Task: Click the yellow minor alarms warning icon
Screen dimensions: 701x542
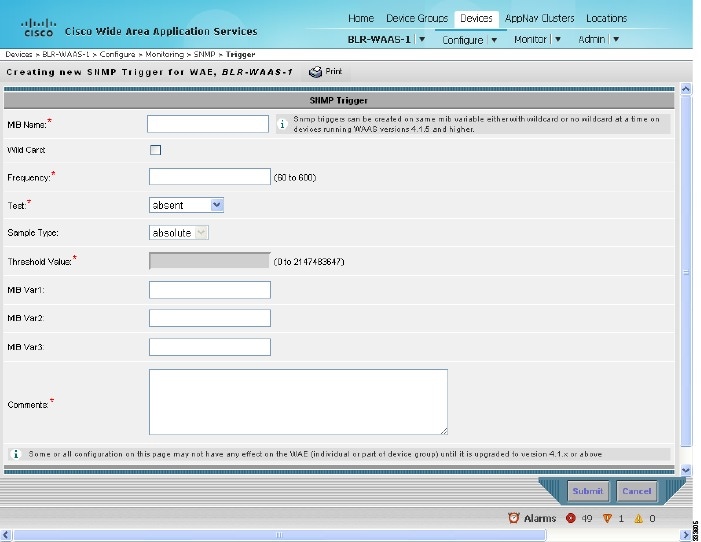Action: (x=638, y=519)
